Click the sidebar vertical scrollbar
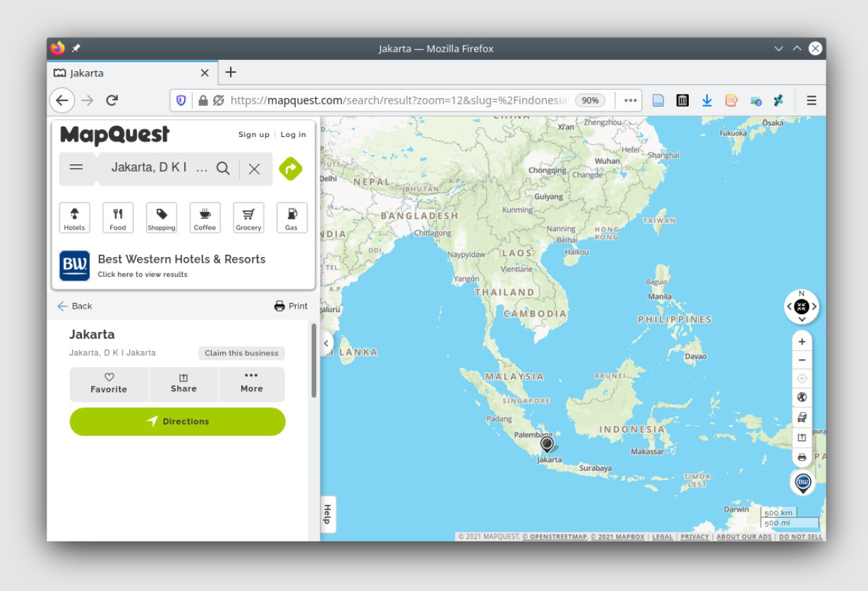Screen dimensions: 868x591 coord(313,362)
